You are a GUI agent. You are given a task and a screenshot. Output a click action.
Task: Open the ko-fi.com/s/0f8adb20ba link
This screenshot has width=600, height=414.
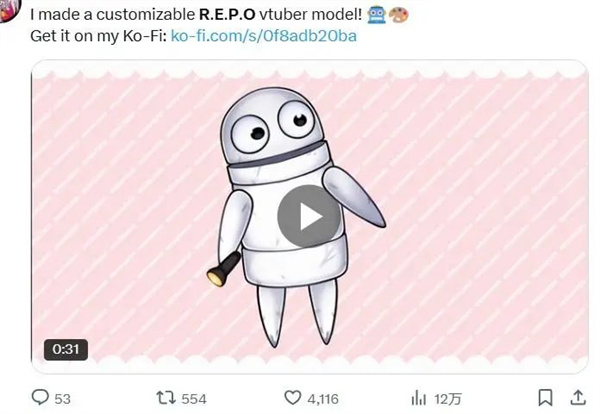[264, 36]
